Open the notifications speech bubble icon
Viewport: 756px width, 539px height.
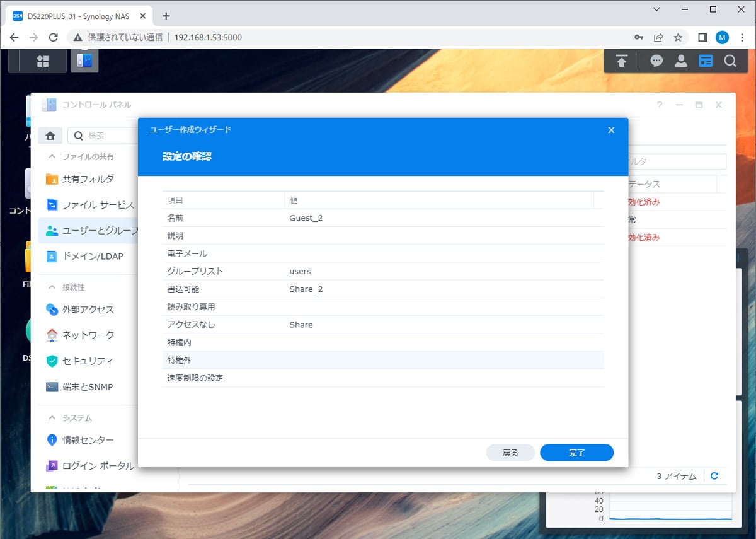point(656,61)
